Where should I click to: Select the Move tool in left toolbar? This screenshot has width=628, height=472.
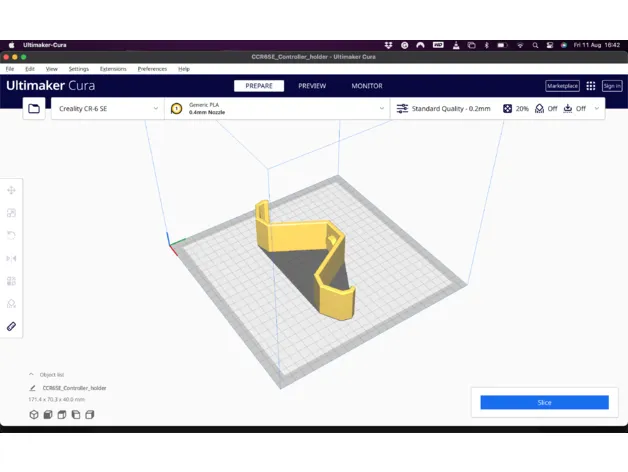click(11, 190)
